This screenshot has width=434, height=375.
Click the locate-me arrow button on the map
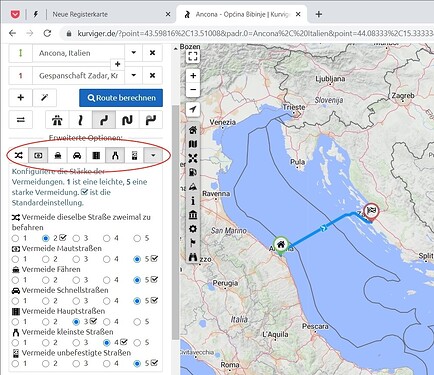pos(193,109)
